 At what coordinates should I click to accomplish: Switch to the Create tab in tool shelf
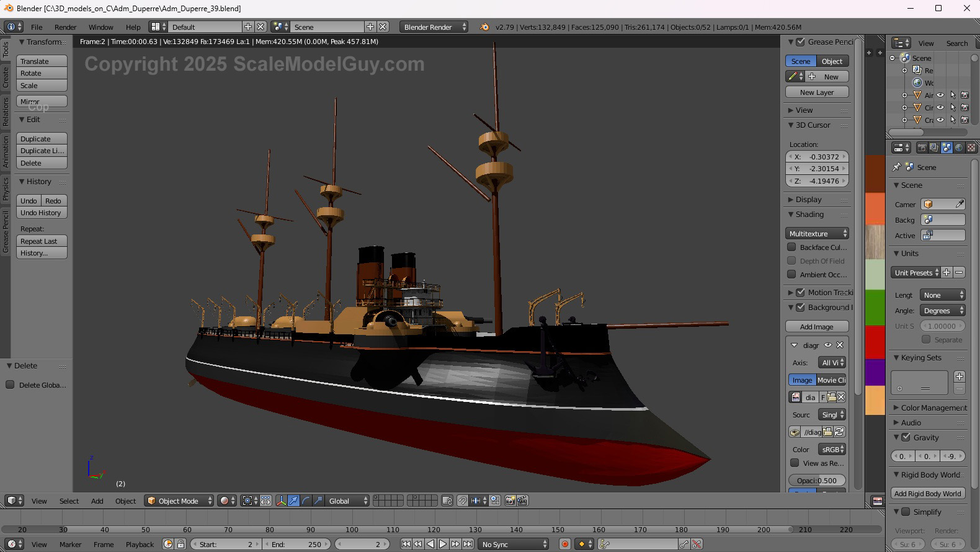click(6, 78)
